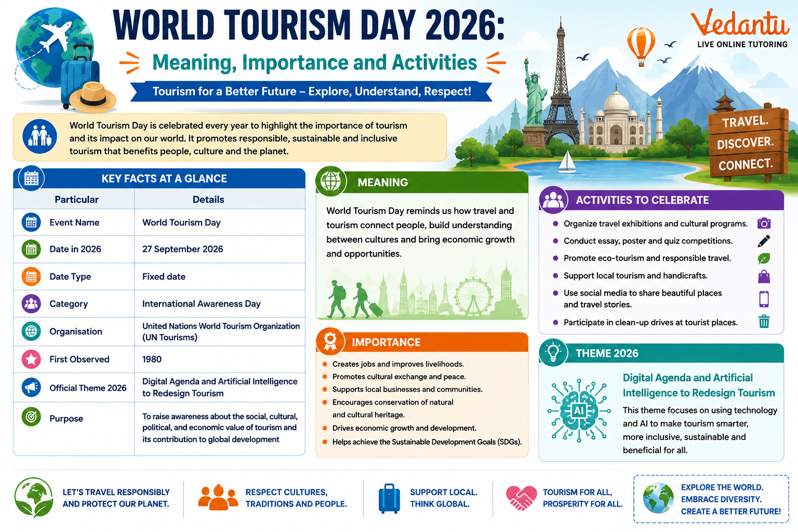798x532 pixels.
Task: Click Creates jobs and improves livelihoods bullet
Action: point(398,364)
